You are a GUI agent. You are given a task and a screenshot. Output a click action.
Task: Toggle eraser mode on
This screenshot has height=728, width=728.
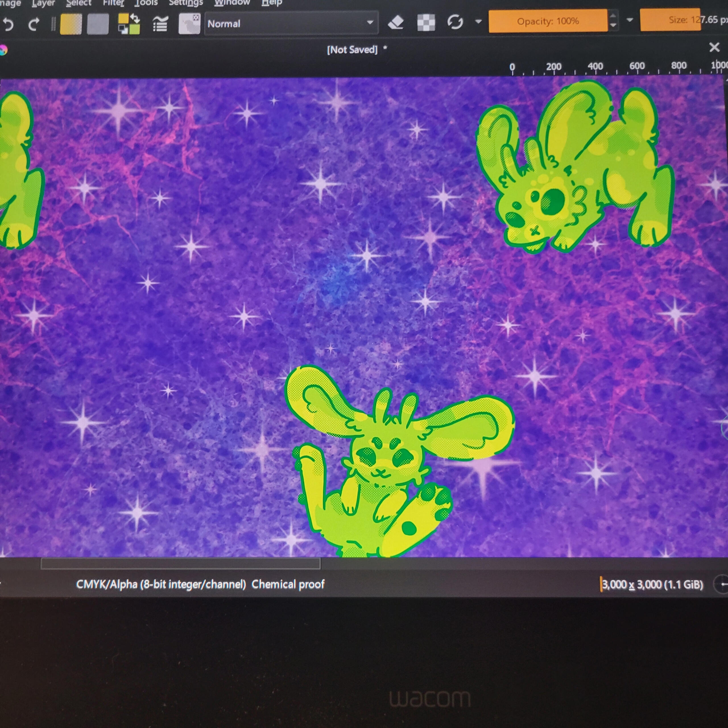[x=396, y=23]
